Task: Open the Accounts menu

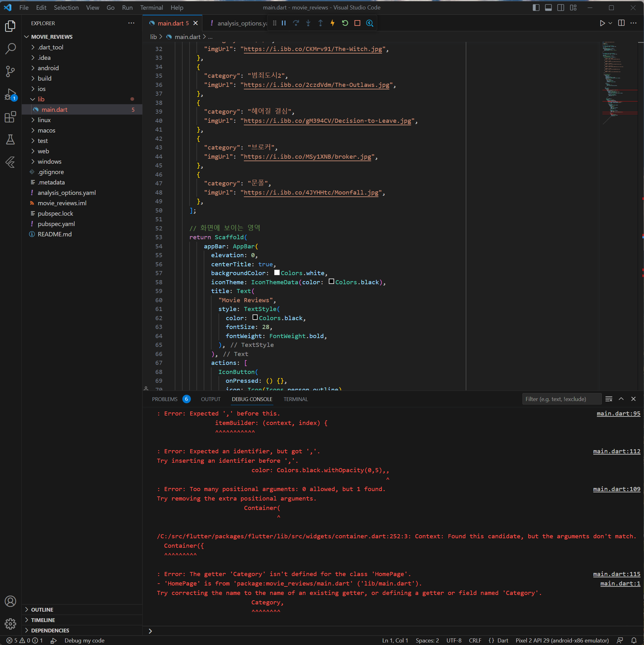Action: coord(10,601)
